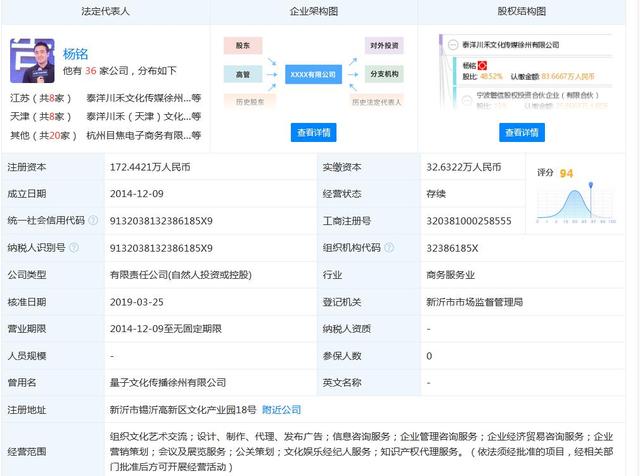Click the score marker on the 评分 distribution chart
Viewport: 640px width, 476px height.
pos(591,186)
